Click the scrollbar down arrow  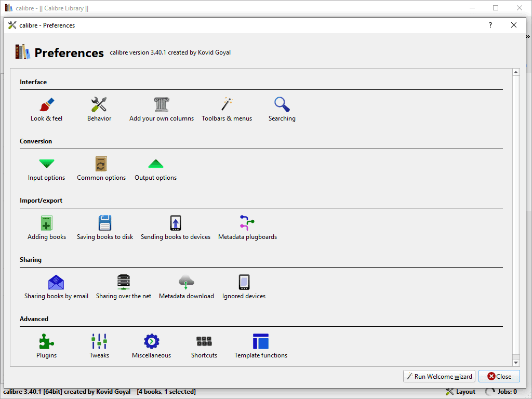click(x=516, y=363)
